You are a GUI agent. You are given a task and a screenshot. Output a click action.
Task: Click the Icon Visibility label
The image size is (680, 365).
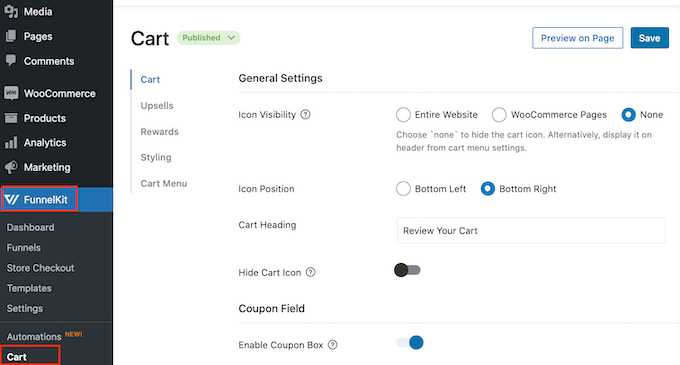pos(267,114)
